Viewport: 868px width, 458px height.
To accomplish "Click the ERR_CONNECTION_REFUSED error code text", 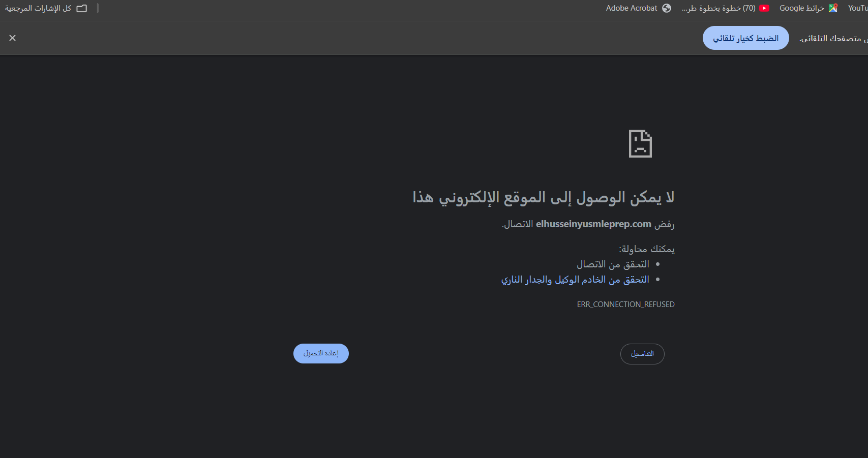I will [625, 304].
